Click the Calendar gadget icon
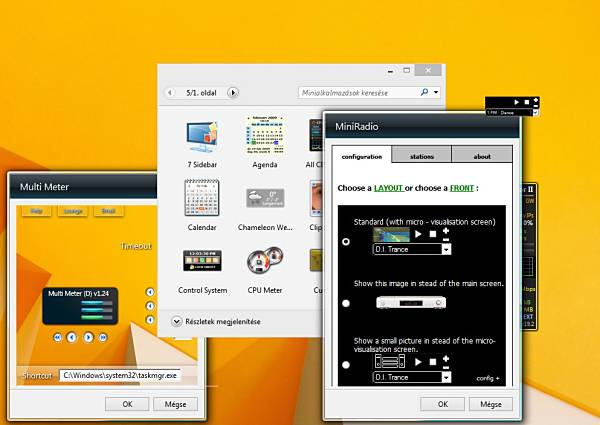 point(202,197)
